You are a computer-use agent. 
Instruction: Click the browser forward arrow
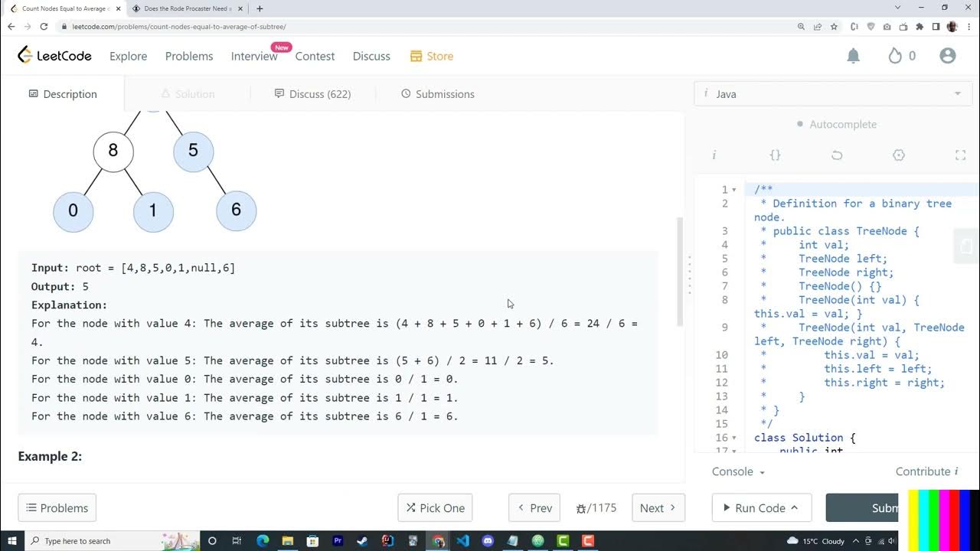pos(28,26)
